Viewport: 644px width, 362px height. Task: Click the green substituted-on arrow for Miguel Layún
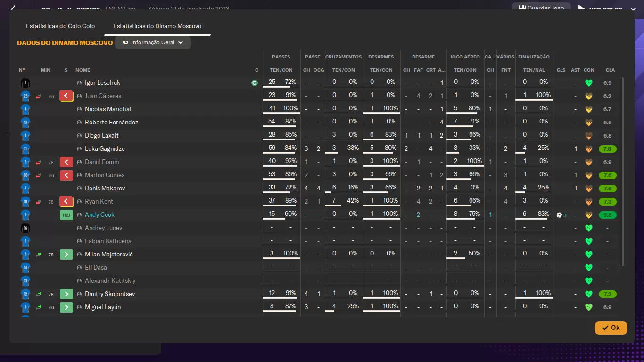pos(66,307)
